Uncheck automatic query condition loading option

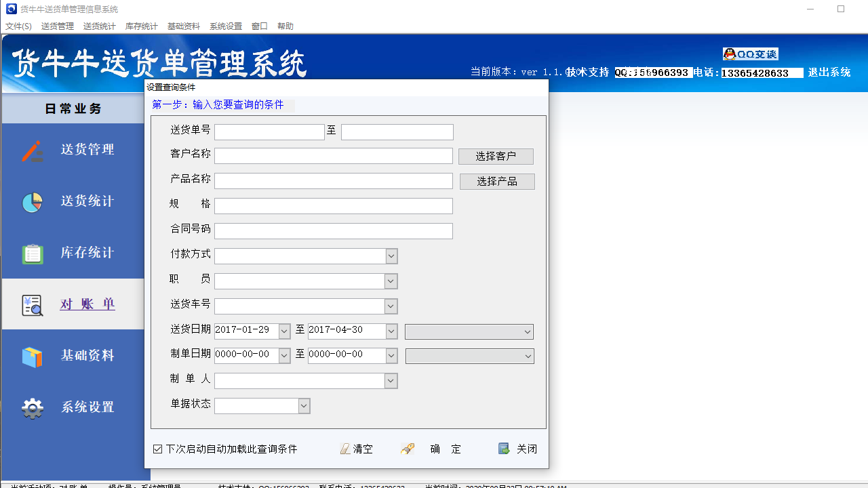click(156, 449)
